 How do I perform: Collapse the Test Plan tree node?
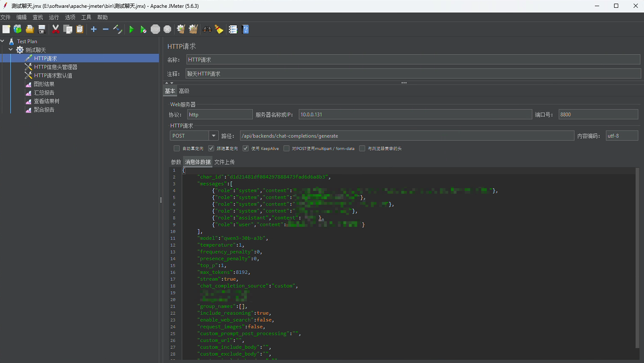point(3,41)
